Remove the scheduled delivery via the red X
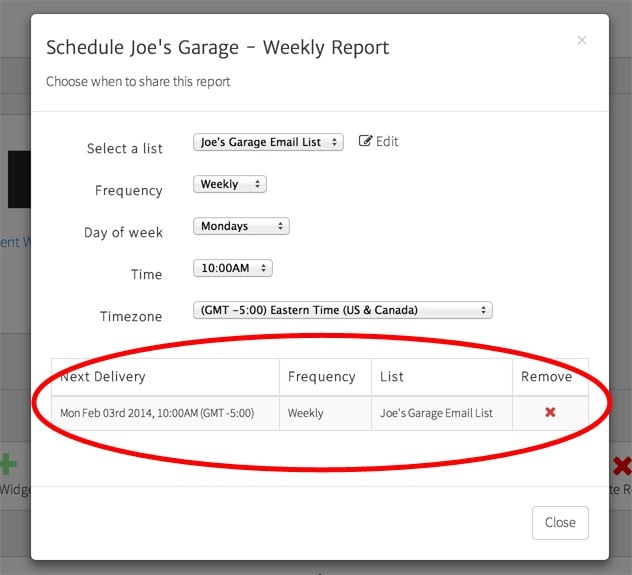This screenshot has height=575, width=632. pos(550,412)
